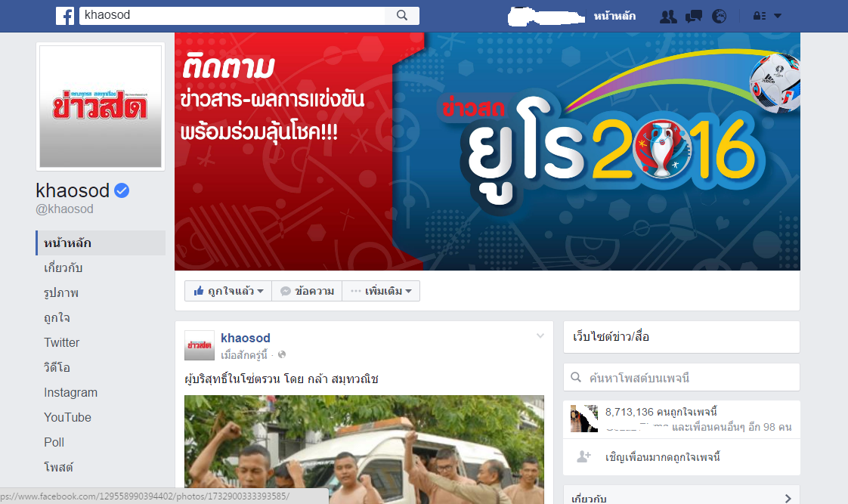Expand the post options chevron
The width and height of the screenshot is (848, 504).
pyautogui.click(x=540, y=335)
